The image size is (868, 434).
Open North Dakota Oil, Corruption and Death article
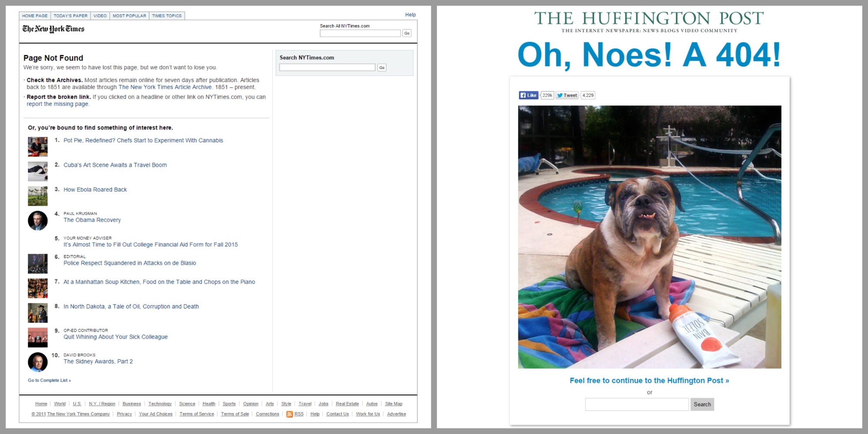click(x=131, y=306)
